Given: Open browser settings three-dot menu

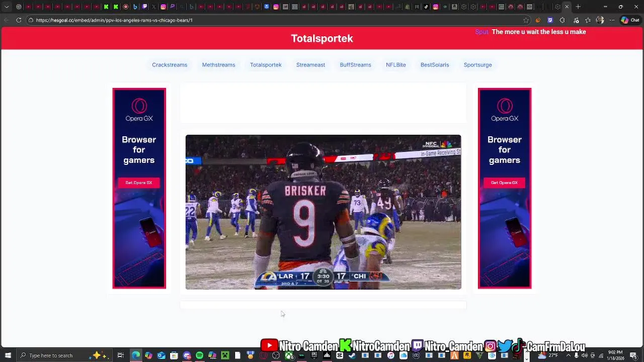Looking at the screenshot, I should tap(612, 20).
